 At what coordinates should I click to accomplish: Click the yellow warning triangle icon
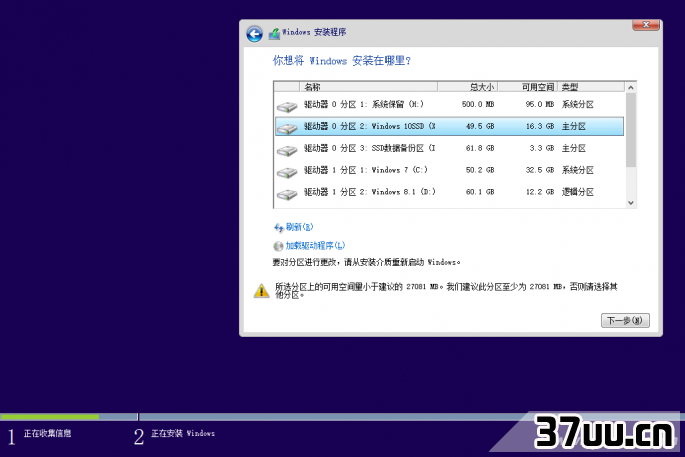pyautogui.click(x=261, y=291)
